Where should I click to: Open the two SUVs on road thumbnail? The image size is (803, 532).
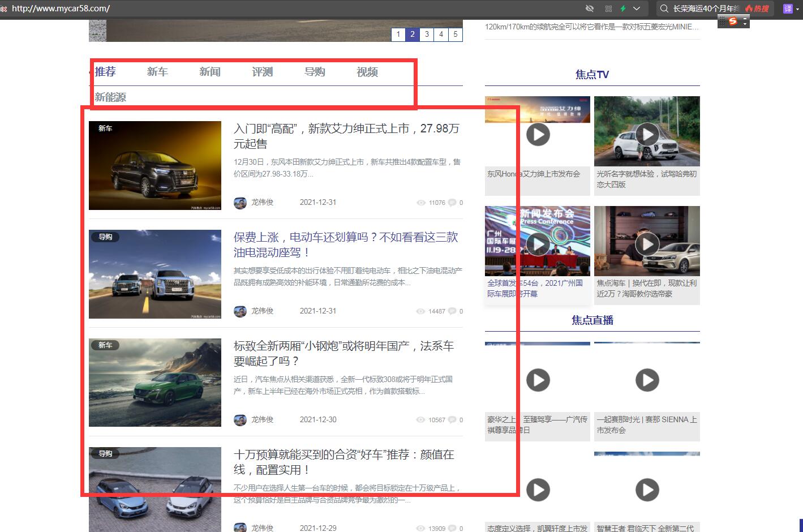pyautogui.click(x=155, y=274)
